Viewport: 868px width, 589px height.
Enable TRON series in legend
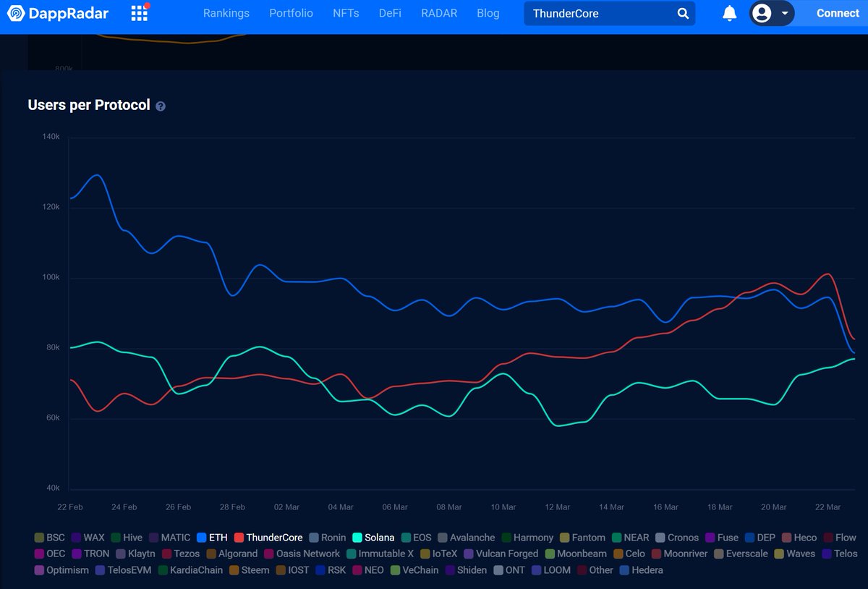tap(90, 554)
